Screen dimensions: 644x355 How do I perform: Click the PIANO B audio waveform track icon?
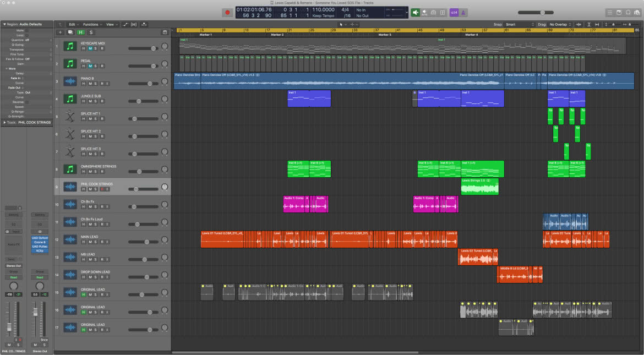coord(70,81)
